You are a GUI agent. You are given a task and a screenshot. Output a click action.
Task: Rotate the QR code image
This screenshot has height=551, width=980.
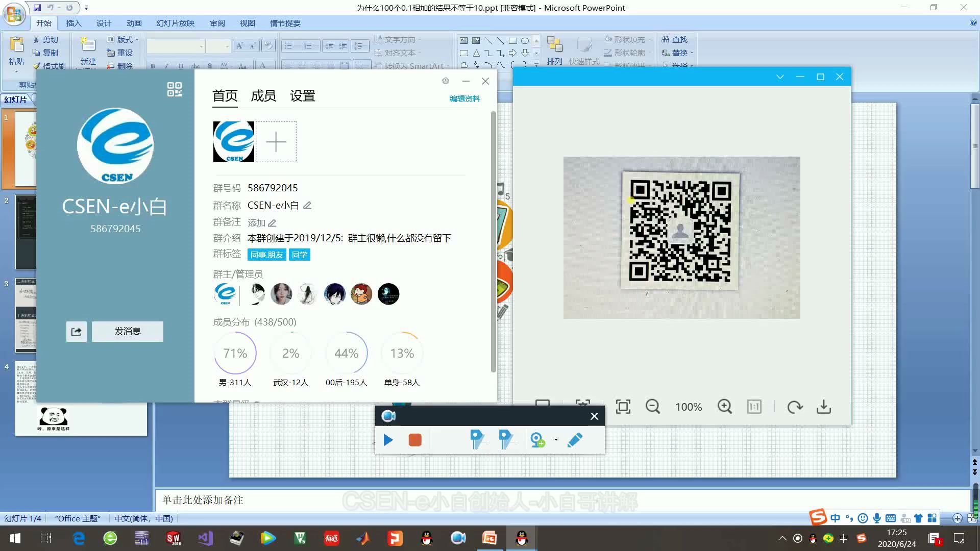pyautogui.click(x=795, y=407)
